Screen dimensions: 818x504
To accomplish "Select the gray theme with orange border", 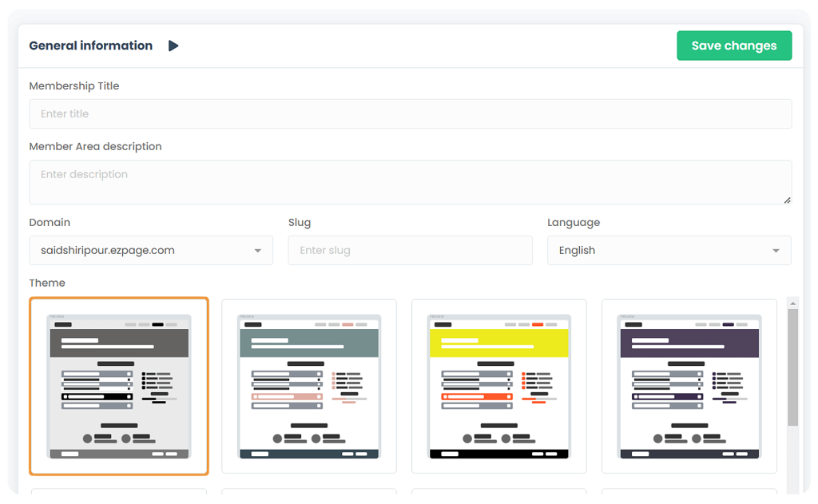I will [119, 387].
